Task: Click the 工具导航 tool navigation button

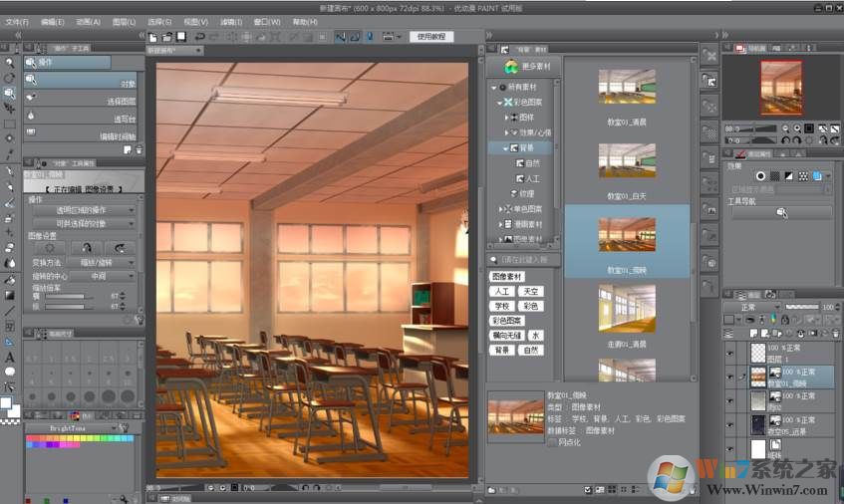Action: click(x=781, y=212)
